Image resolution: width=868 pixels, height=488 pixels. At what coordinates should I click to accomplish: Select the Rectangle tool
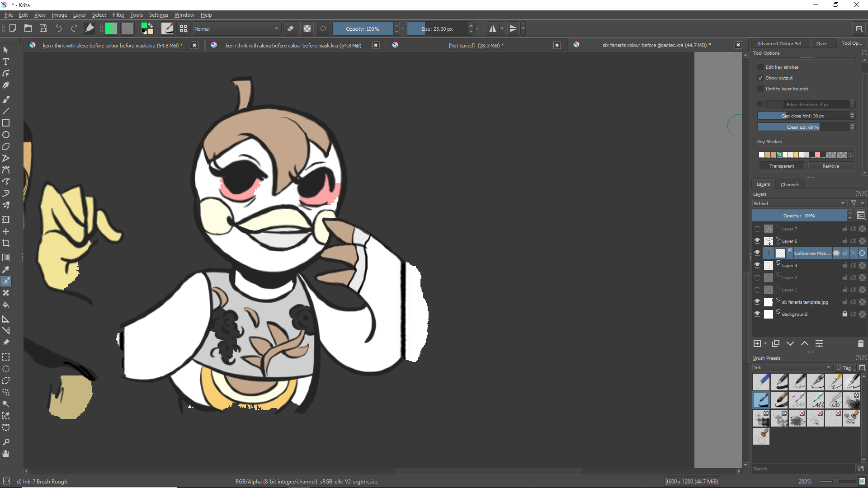6,123
